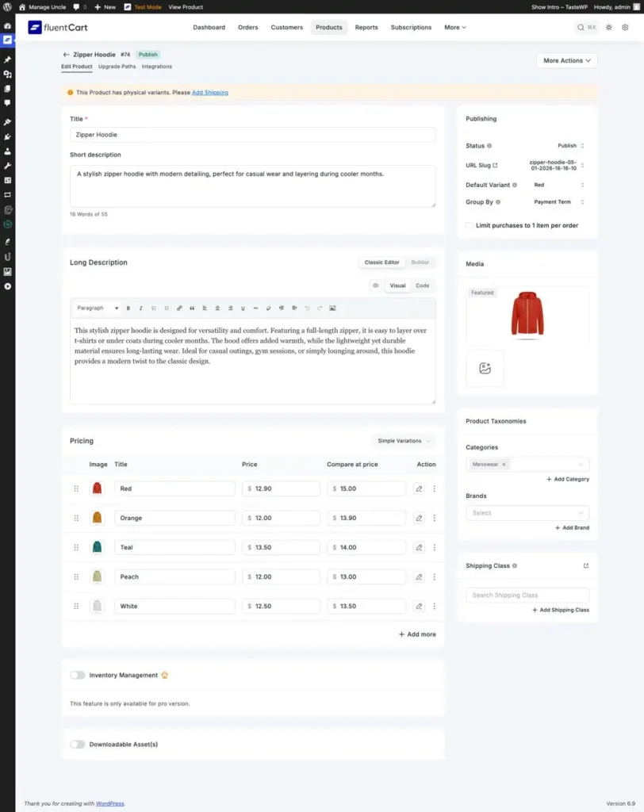Image resolution: width=644 pixels, height=812 pixels.
Task: Enable the Inventory Management toggle
Action: 77,675
